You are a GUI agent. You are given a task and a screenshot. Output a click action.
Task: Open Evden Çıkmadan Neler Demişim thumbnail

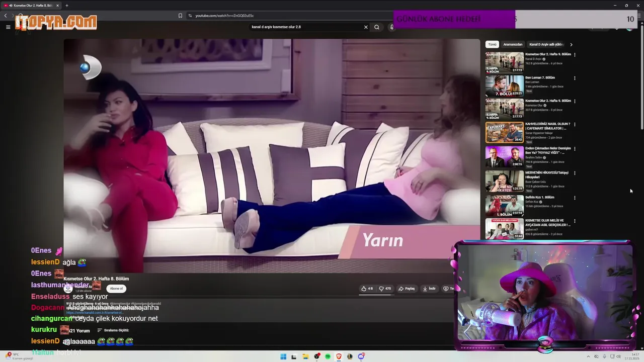(504, 156)
